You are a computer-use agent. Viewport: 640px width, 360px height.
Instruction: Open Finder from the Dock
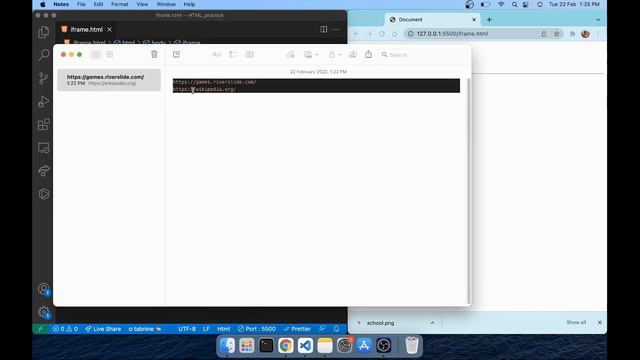[x=227, y=346]
